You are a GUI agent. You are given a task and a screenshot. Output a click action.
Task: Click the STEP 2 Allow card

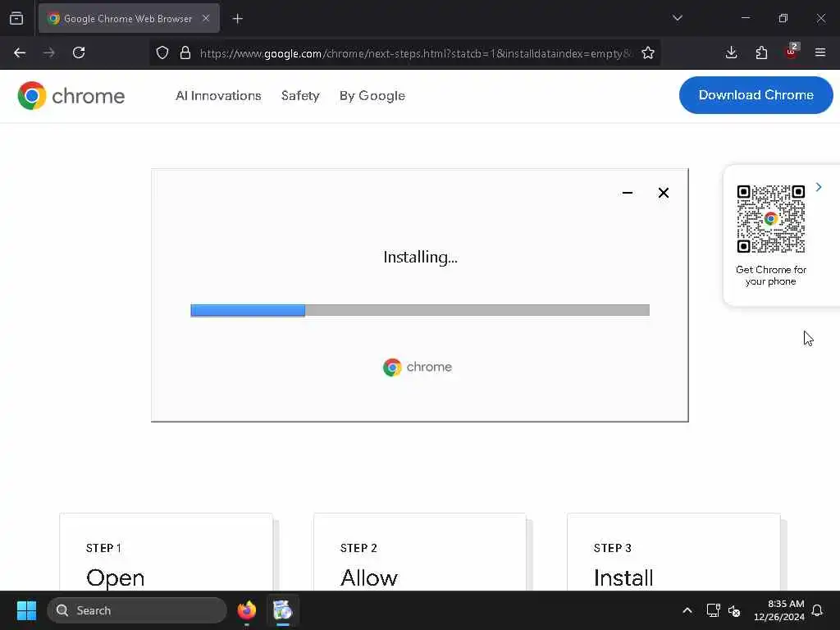pos(420,552)
